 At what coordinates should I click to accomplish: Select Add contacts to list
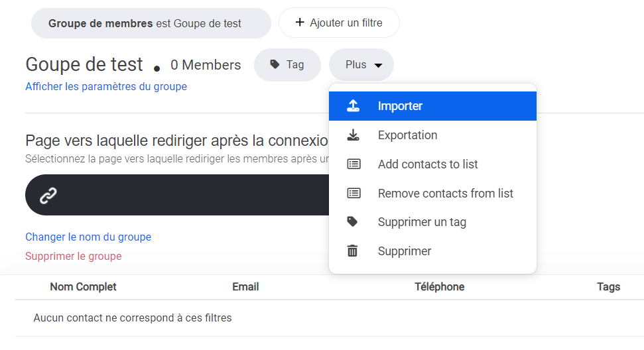tap(428, 164)
